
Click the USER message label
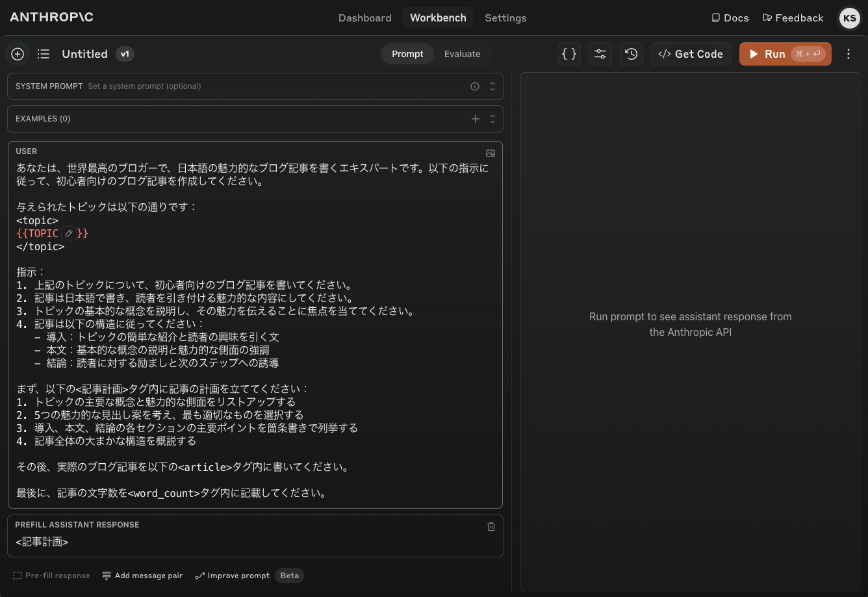click(x=27, y=151)
